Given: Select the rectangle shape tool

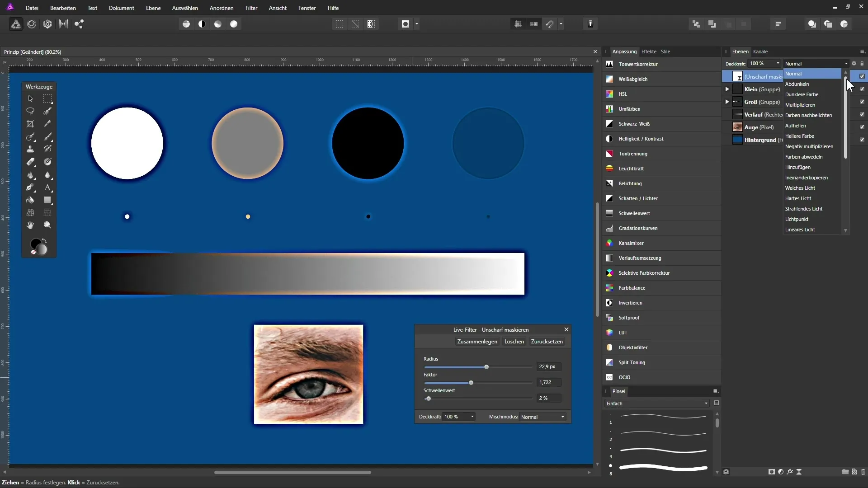Looking at the screenshot, I should [x=47, y=200].
